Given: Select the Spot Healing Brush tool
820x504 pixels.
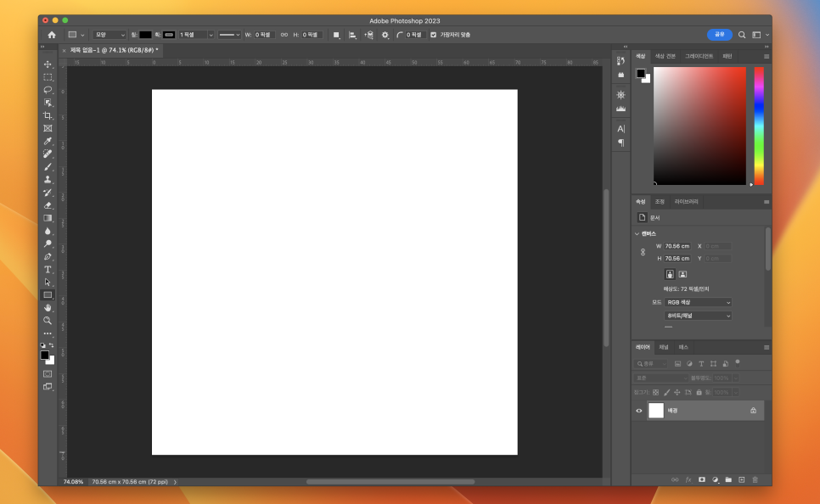Looking at the screenshot, I should click(x=48, y=154).
